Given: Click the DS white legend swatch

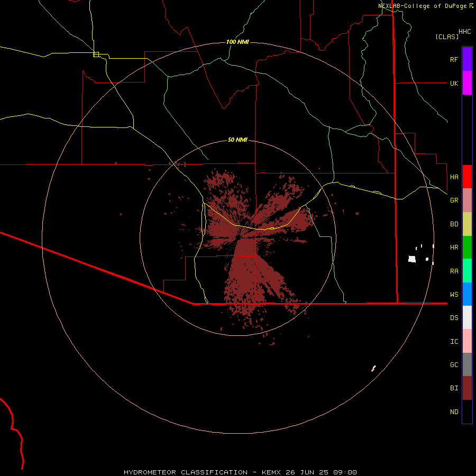Looking at the screenshot, I should tap(467, 317).
